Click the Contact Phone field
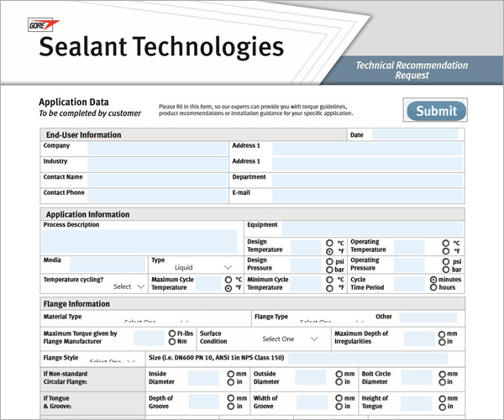Image resolution: width=504 pixels, height=420 pixels. tap(158, 196)
